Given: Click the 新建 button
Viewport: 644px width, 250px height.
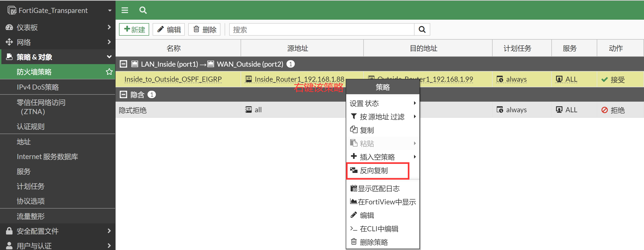Looking at the screenshot, I should 134,29.
